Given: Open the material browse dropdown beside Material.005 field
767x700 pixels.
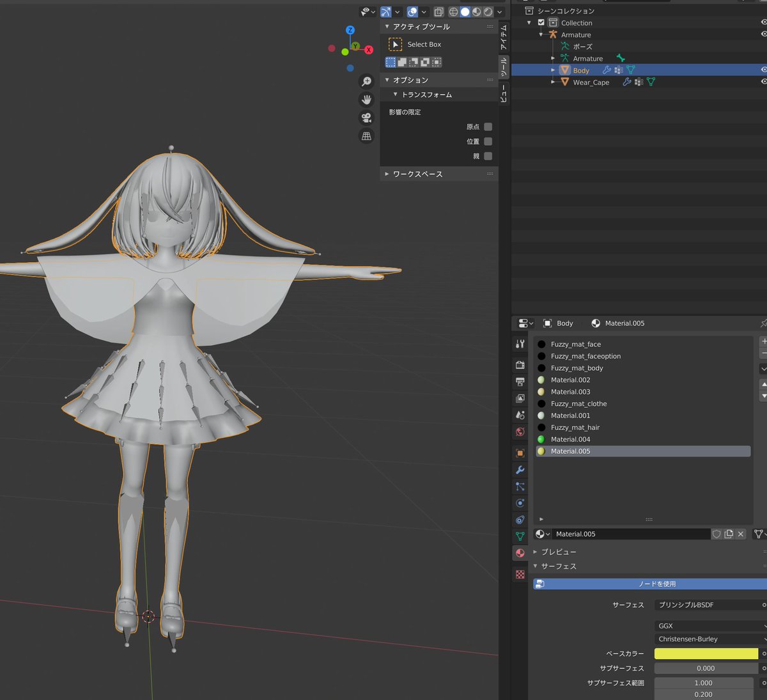Looking at the screenshot, I should pyautogui.click(x=543, y=534).
